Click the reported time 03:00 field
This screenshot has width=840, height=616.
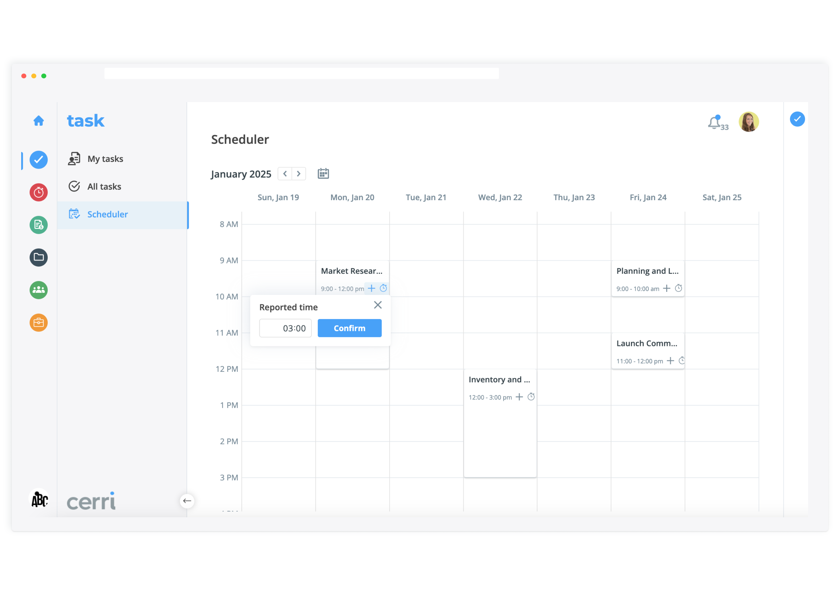(285, 328)
